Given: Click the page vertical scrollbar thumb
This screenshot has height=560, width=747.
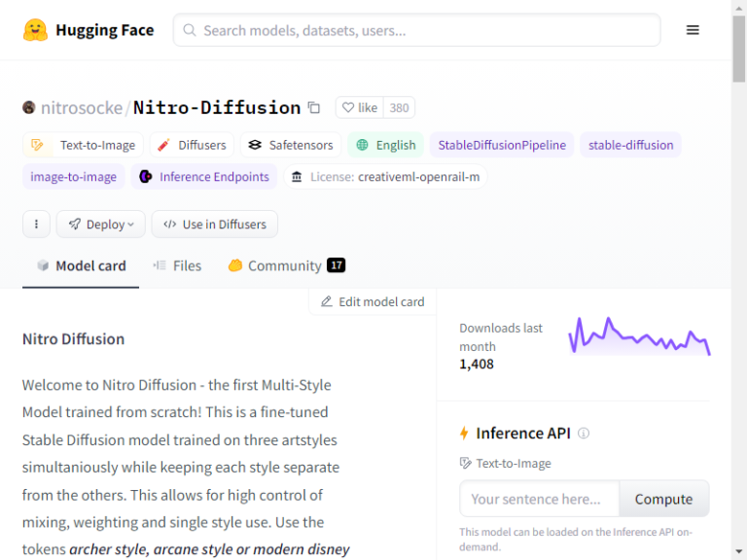Looking at the screenshot, I should coord(739,49).
